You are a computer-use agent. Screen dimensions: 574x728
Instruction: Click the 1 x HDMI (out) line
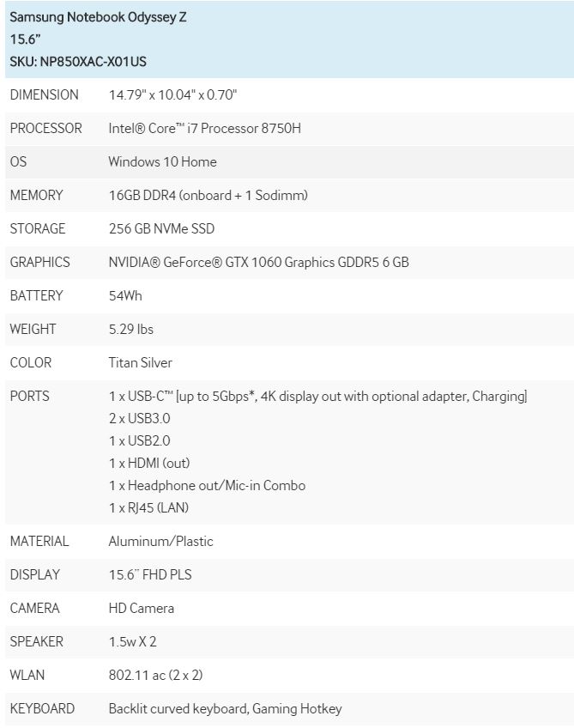point(148,463)
